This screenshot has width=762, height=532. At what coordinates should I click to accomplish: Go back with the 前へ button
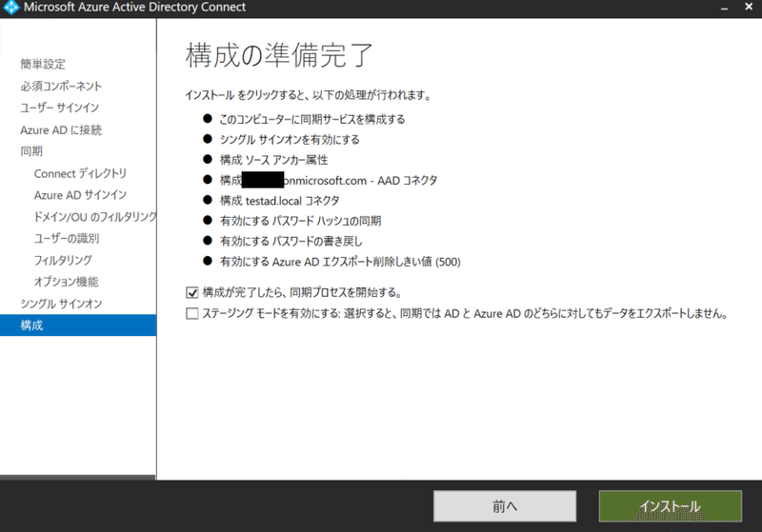(x=505, y=506)
